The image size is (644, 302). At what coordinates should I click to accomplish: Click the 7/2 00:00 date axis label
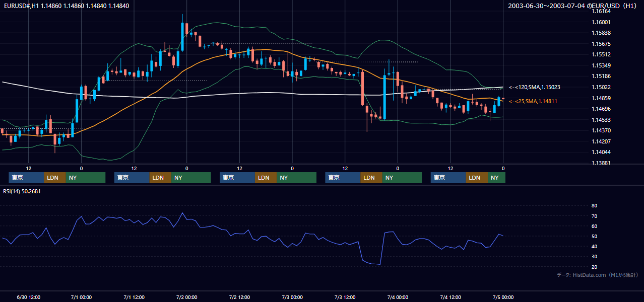187,297
